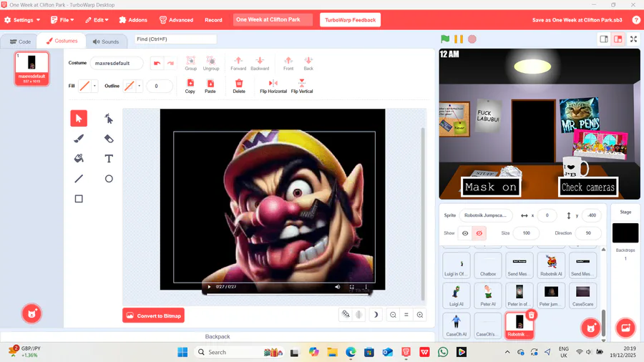Select the maxresdefault costume thumbnail
This screenshot has width=644, height=362.
click(x=31, y=69)
